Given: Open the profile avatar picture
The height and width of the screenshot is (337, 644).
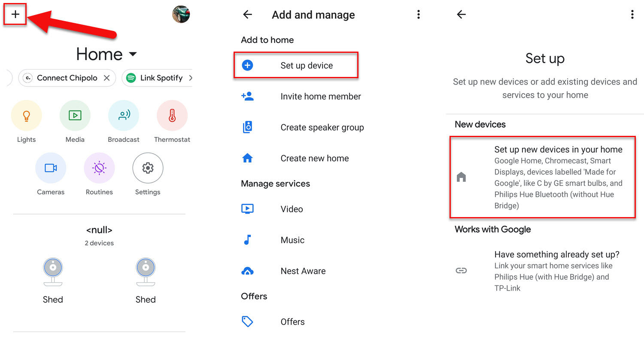Looking at the screenshot, I should (x=181, y=14).
